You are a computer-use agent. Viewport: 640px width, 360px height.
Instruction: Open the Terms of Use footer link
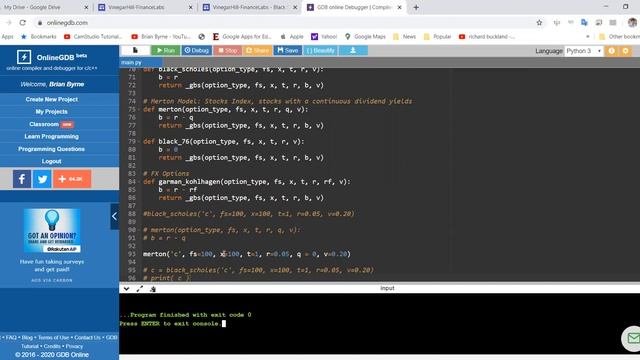coord(53,338)
